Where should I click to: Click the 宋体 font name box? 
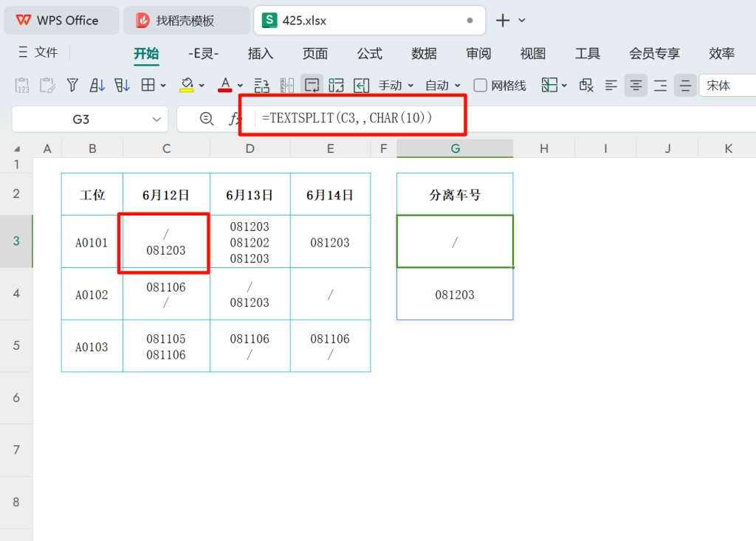pyautogui.click(x=727, y=86)
